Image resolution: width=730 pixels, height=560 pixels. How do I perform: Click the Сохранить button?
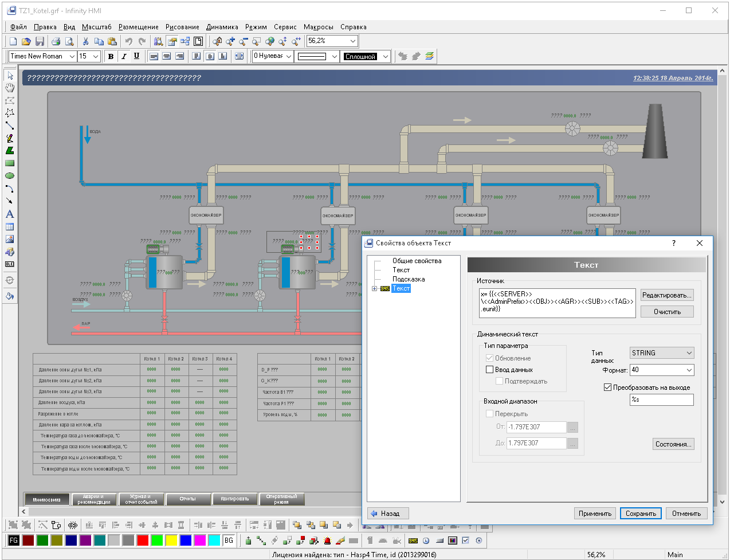pyautogui.click(x=641, y=514)
